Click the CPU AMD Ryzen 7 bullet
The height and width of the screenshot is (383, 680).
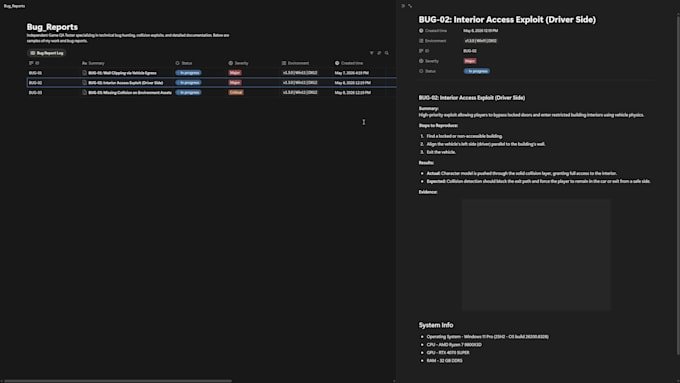[x=454, y=345]
